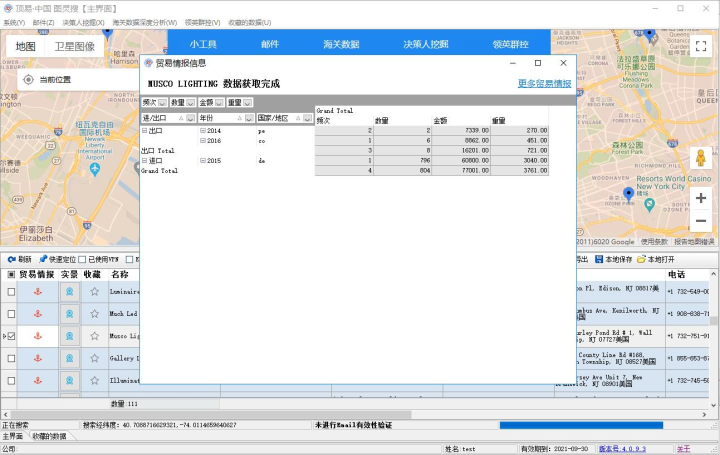
Task: Click 本地保存 floppy disk save button
Action: click(x=613, y=259)
